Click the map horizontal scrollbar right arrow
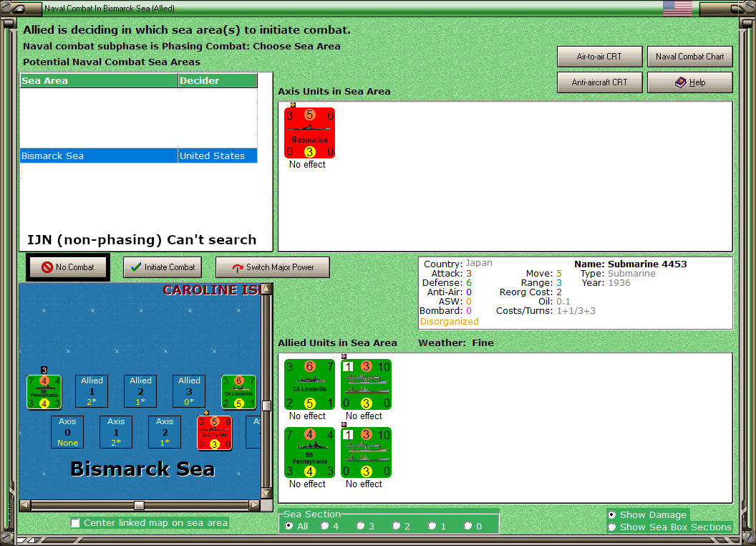Viewport: 756px width, 546px height. click(255, 505)
